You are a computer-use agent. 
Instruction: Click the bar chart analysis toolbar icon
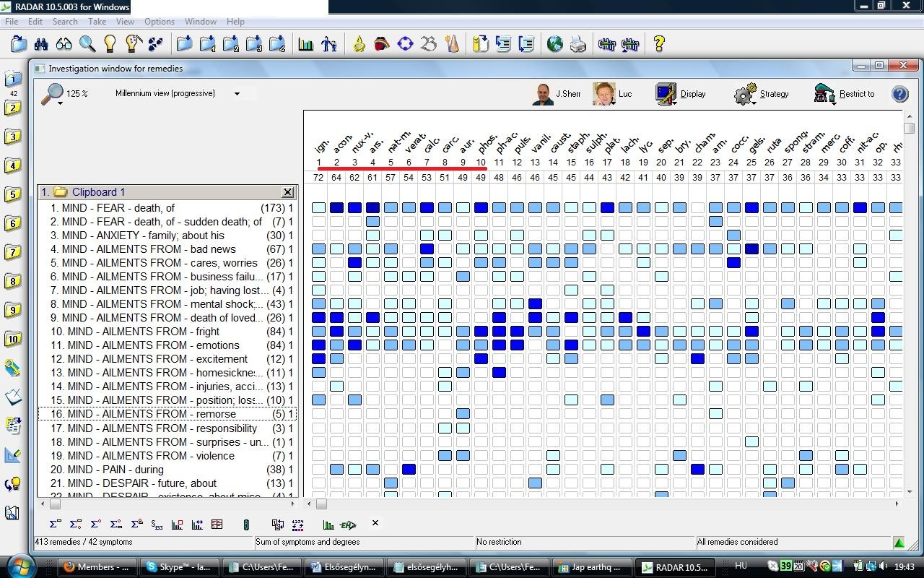[306, 44]
